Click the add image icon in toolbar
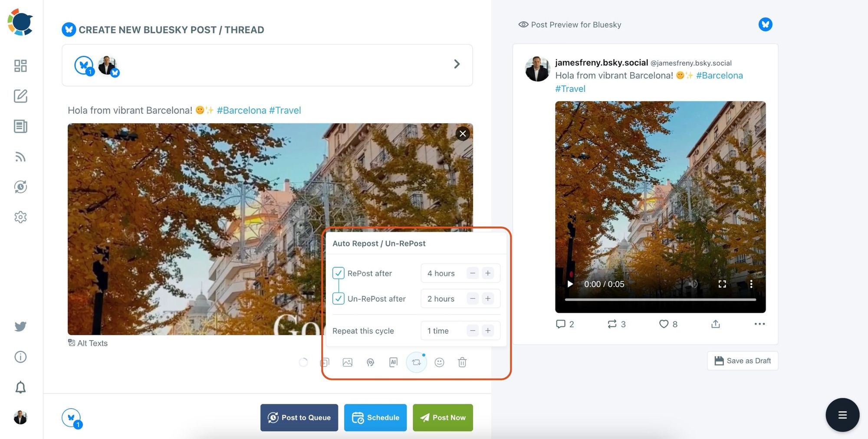The height and width of the screenshot is (439, 868). pyautogui.click(x=348, y=362)
